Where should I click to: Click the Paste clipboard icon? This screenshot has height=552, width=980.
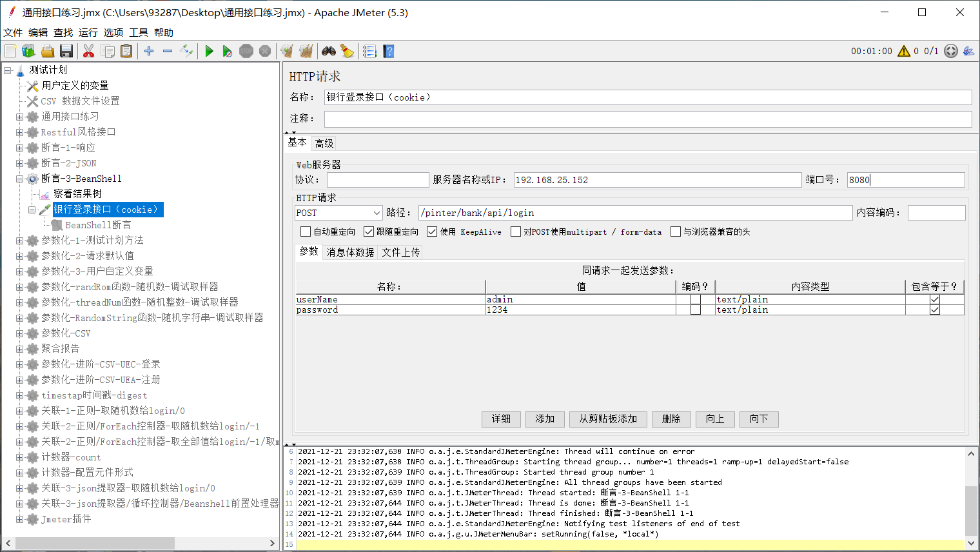126,51
